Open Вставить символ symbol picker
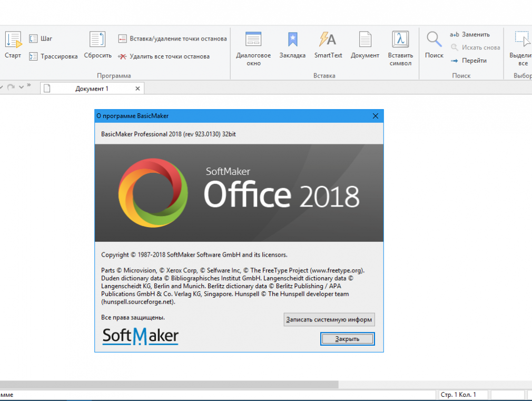 click(400, 49)
